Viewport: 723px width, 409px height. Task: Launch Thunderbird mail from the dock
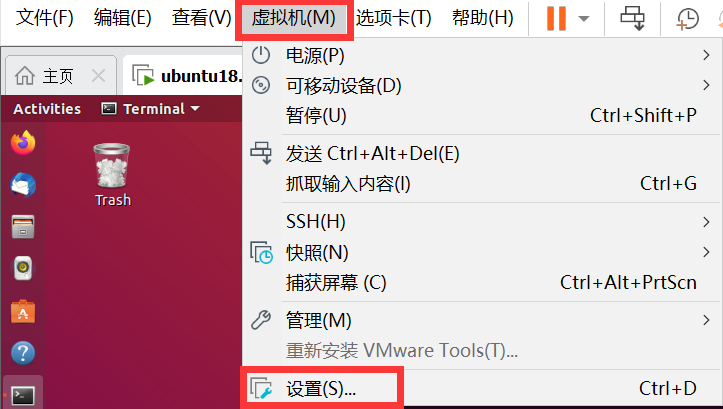tap(23, 185)
